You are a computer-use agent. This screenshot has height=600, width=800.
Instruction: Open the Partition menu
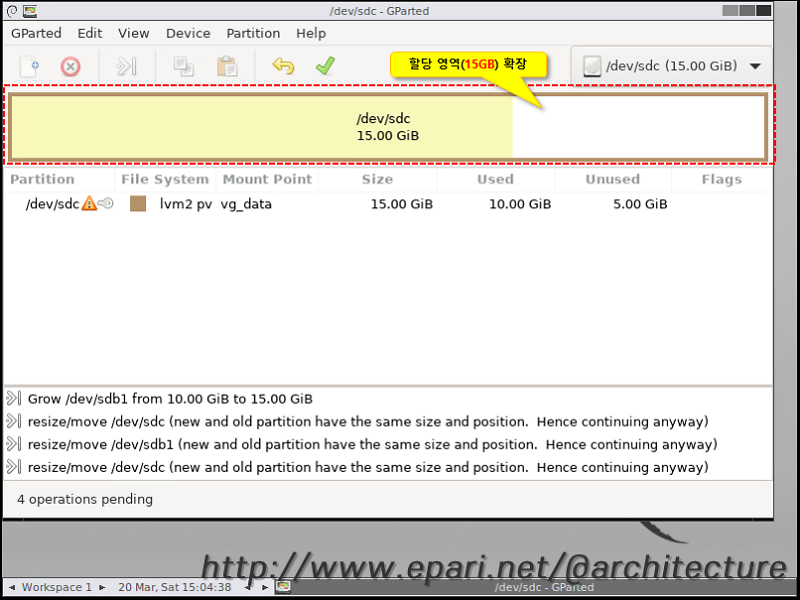[253, 33]
